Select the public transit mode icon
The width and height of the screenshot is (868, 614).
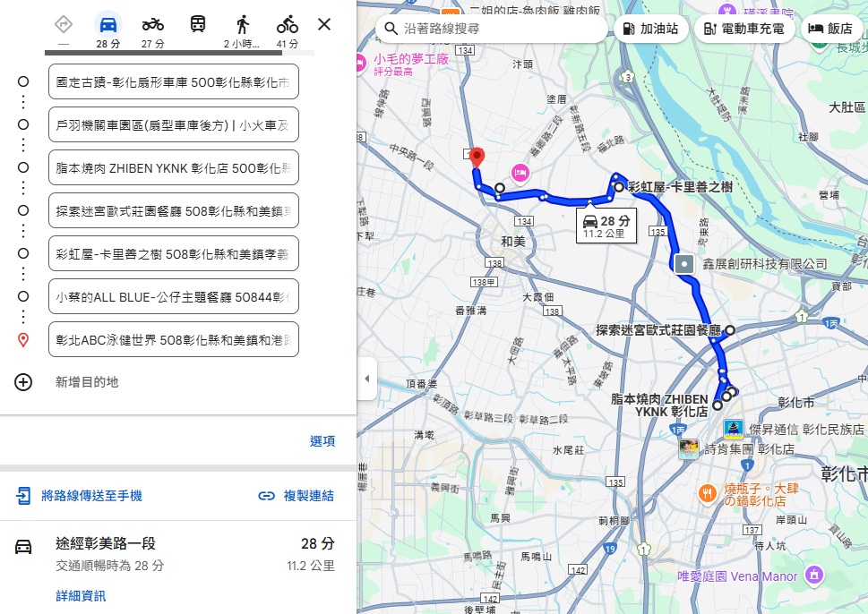[198, 25]
